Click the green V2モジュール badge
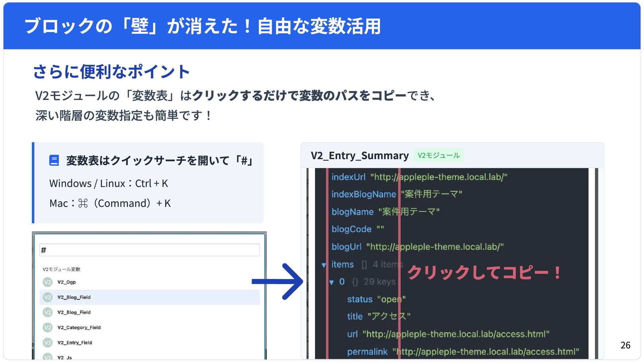This screenshot has height=364, width=644. 438,156
